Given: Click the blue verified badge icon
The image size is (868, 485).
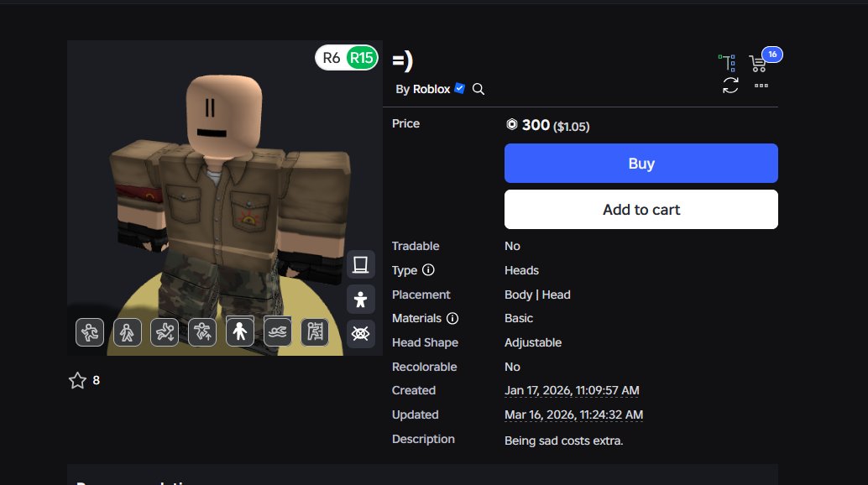Looking at the screenshot, I should click(459, 88).
